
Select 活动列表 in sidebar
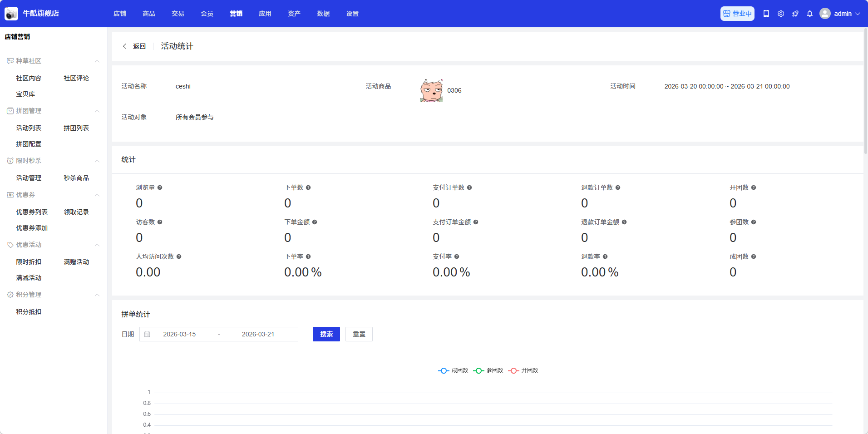29,128
